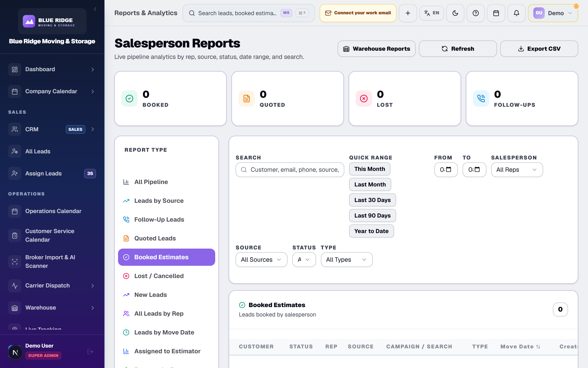The height and width of the screenshot is (368, 588).
Task: Click the green Booked check icon card
Action: pos(129,99)
